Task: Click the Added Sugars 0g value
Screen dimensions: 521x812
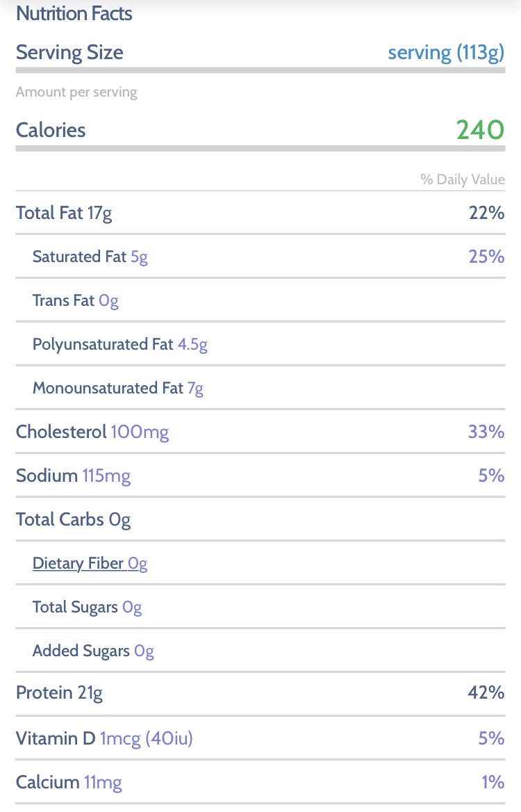Action: pos(144,651)
